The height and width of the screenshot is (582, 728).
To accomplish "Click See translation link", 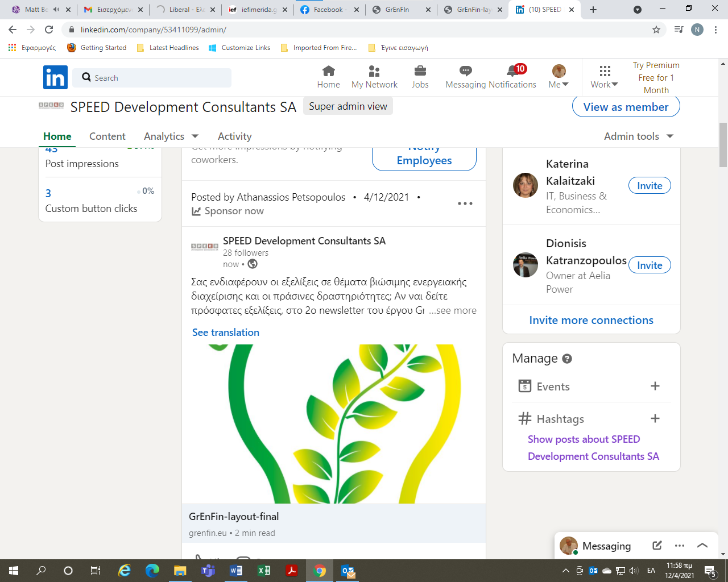I will (226, 332).
